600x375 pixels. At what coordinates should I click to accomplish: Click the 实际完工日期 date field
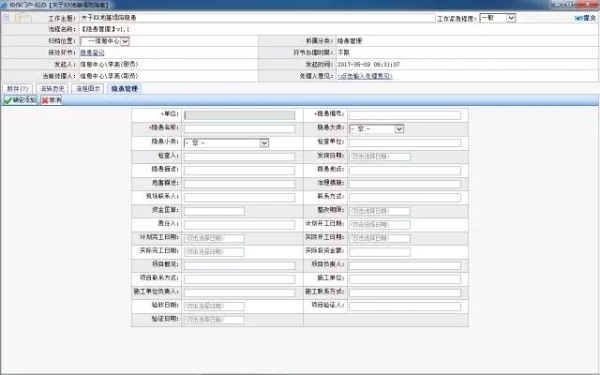(214, 252)
